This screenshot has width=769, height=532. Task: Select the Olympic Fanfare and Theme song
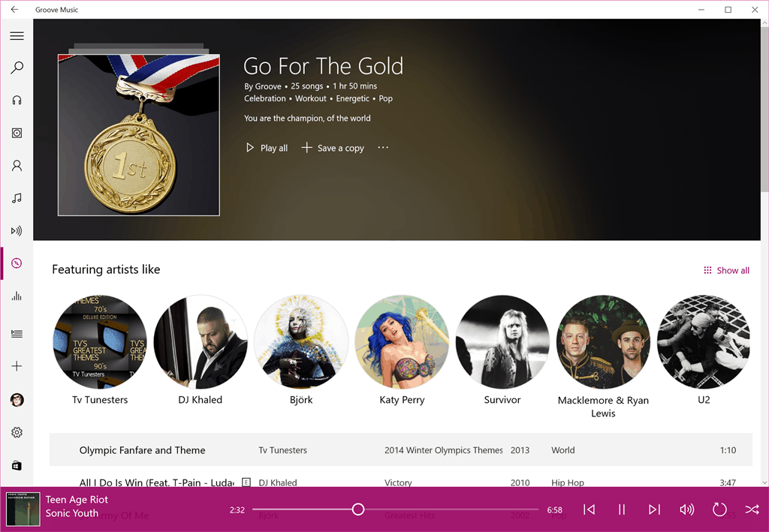[401, 449]
